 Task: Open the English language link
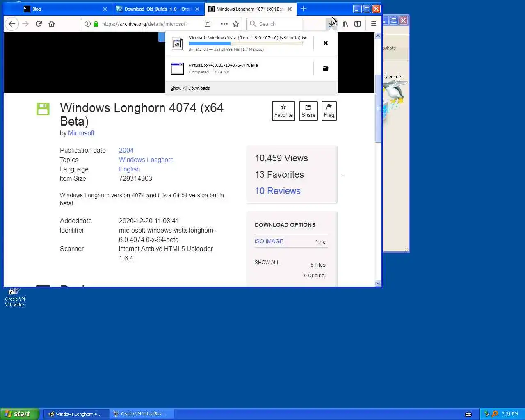click(129, 169)
